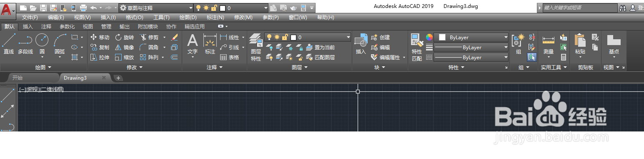This screenshot has height=159, width=644.
Task: Click the object color wheel icon
Action: 429,37
